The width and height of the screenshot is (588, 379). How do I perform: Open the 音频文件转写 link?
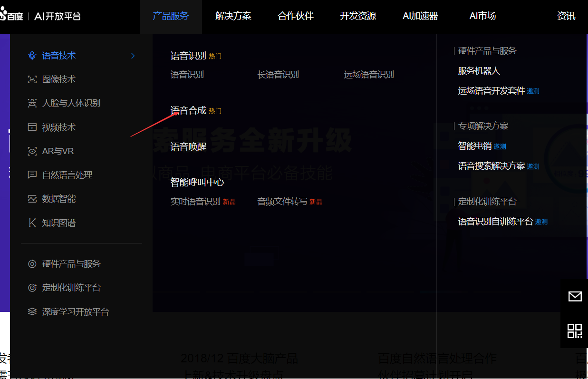point(282,202)
